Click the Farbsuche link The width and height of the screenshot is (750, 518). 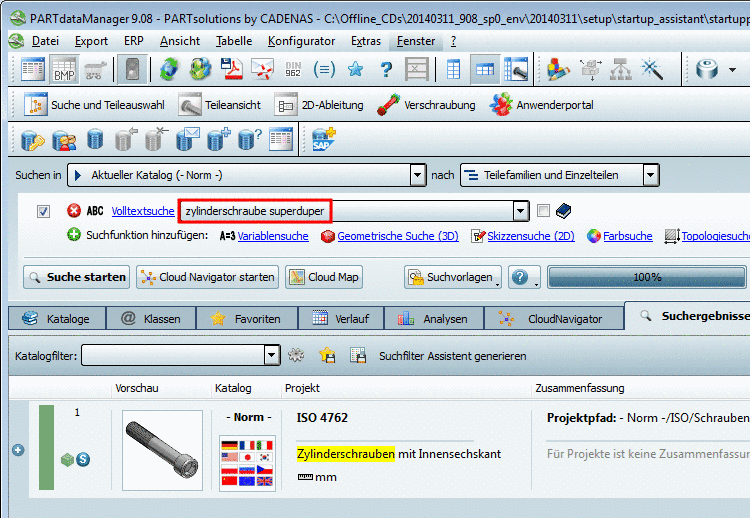click(628, 236)
